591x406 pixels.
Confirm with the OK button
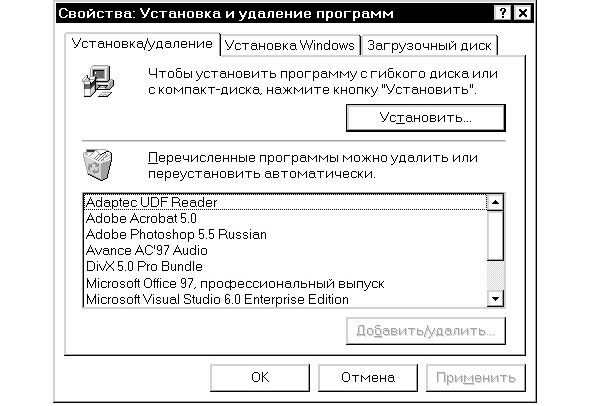tap(260, 377)
